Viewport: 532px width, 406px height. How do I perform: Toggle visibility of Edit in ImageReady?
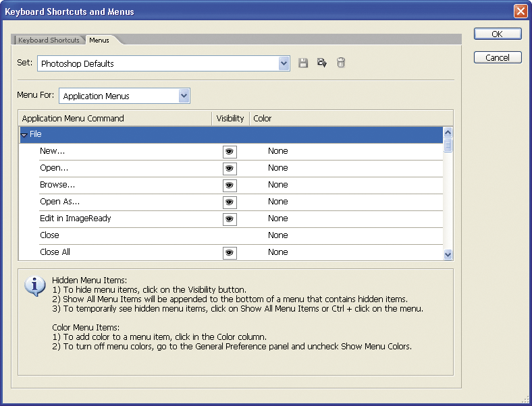(x=230, y=219)
